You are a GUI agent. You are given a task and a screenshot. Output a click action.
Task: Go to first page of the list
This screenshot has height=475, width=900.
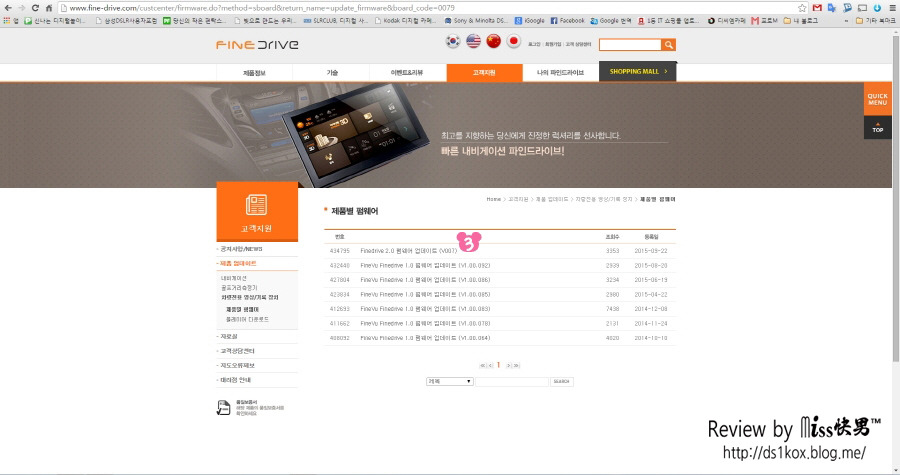coord(482,365)
